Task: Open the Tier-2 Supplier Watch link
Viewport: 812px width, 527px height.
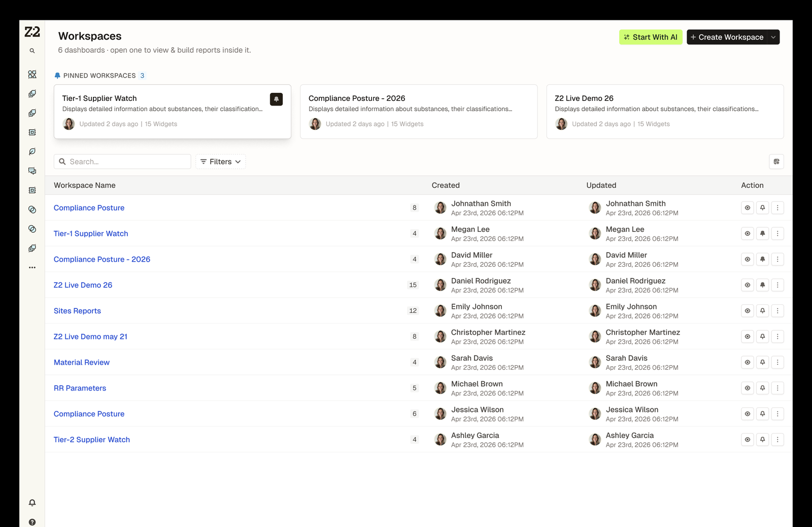Action: click(92, 440)
